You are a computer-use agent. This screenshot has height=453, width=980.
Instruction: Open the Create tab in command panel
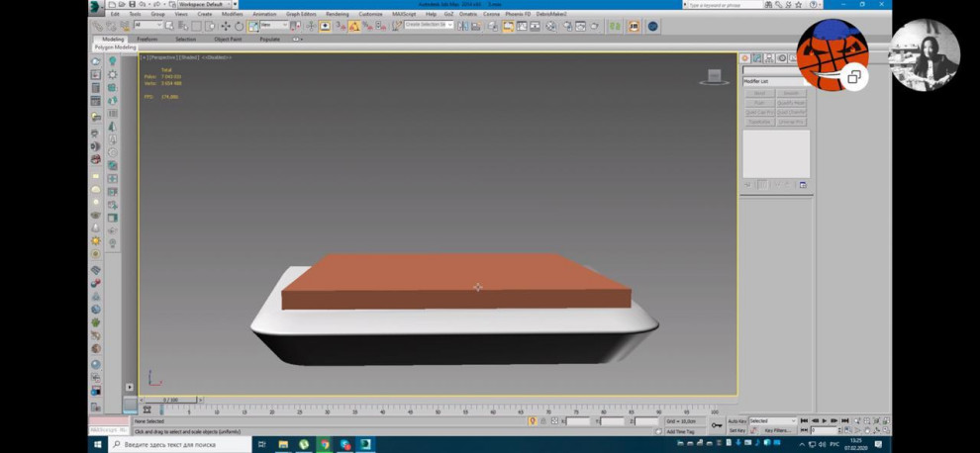745,58
